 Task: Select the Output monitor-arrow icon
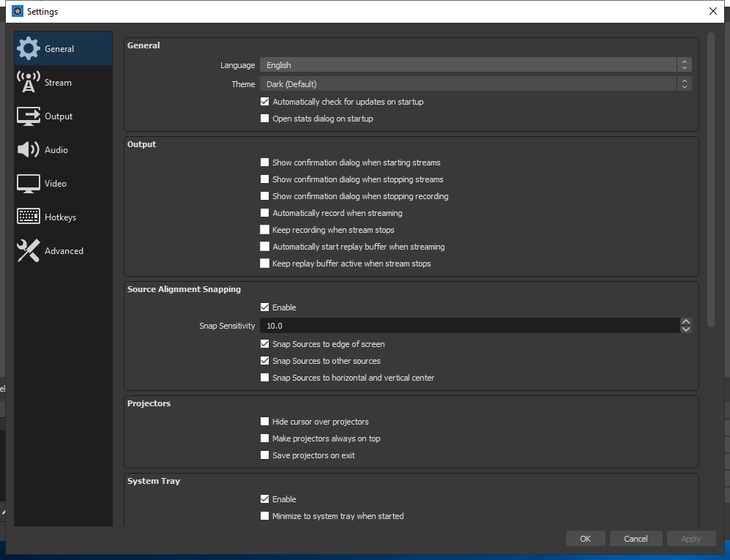29,116
